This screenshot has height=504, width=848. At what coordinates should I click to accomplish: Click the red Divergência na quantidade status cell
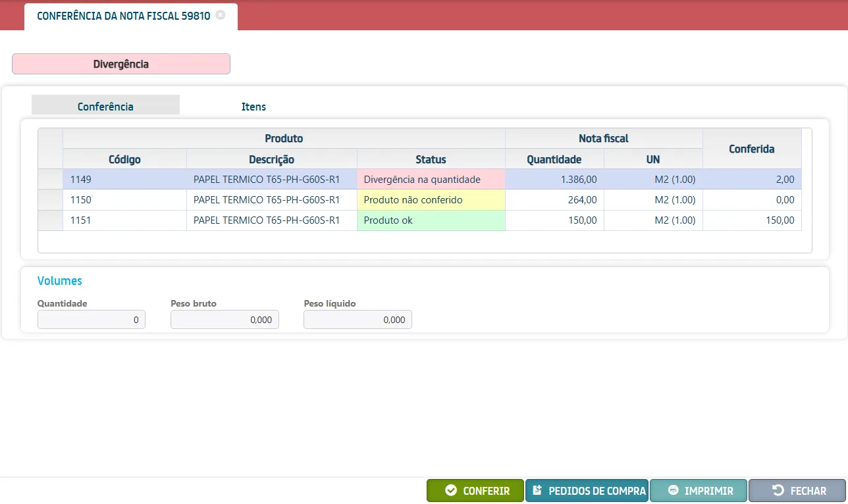click(x=431, y=179)
